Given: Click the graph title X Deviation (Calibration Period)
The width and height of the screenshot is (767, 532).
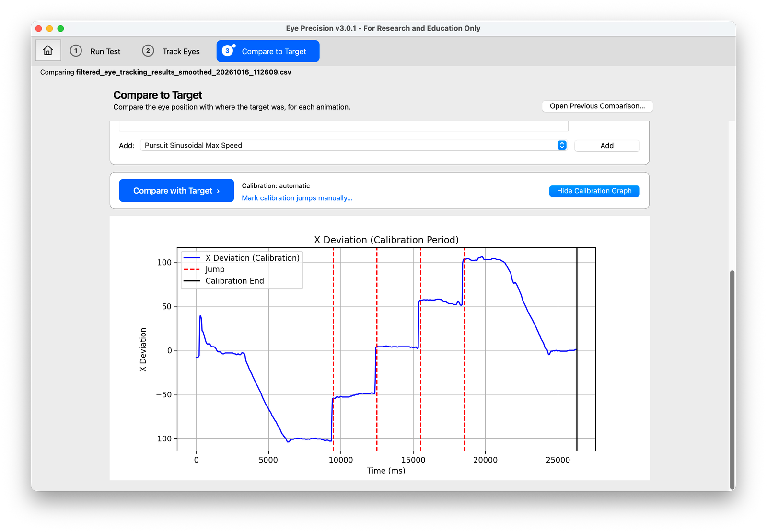Looking at the screenshot, I should pyautogui.click(x=386, y=240).
